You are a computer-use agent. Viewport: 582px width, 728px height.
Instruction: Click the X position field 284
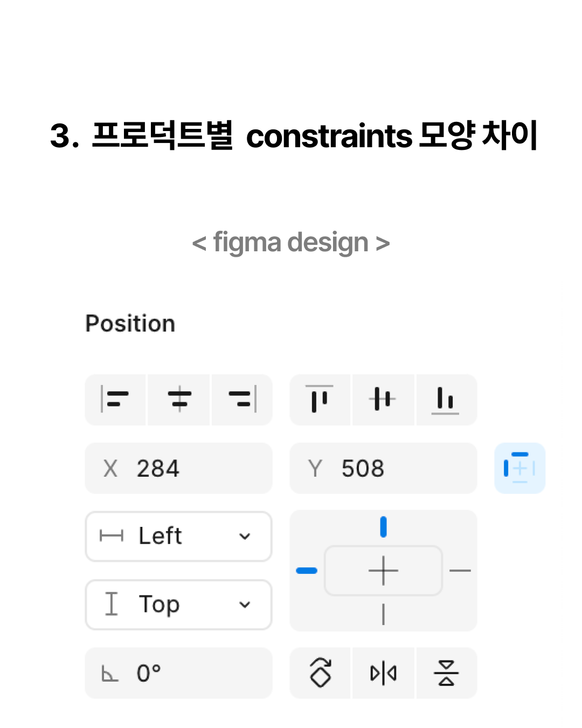(179, 468)
